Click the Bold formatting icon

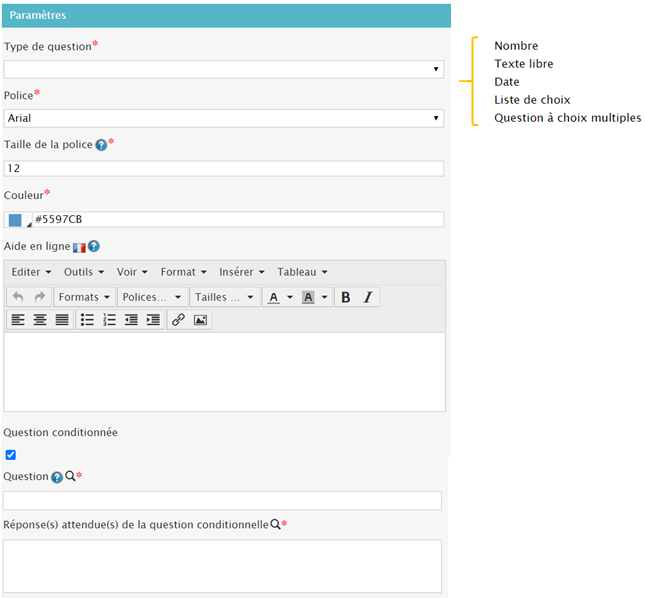[346, 297]
